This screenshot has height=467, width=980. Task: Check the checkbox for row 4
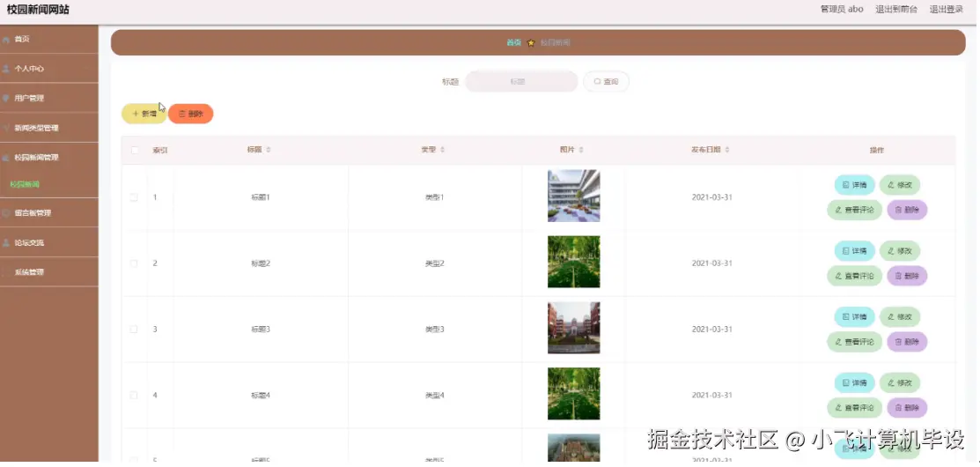point(134,395)
